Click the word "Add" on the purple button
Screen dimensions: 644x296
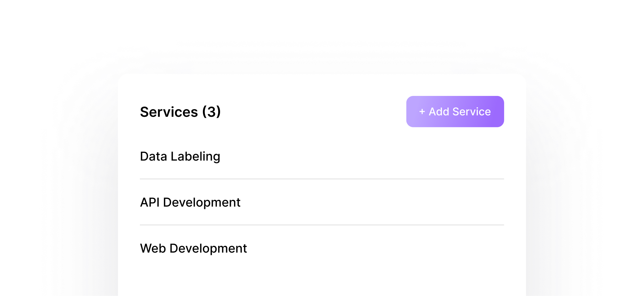point(439,112)
